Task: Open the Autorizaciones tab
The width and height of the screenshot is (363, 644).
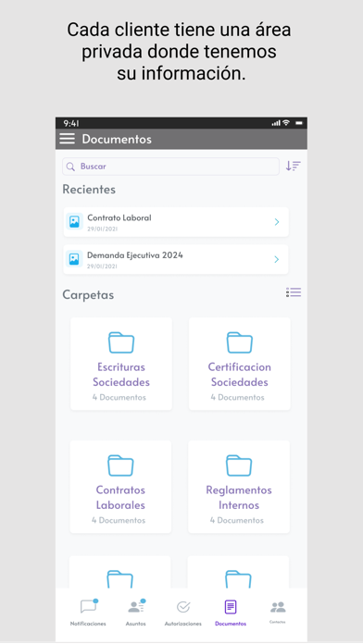Action: [x=183, y=613]
